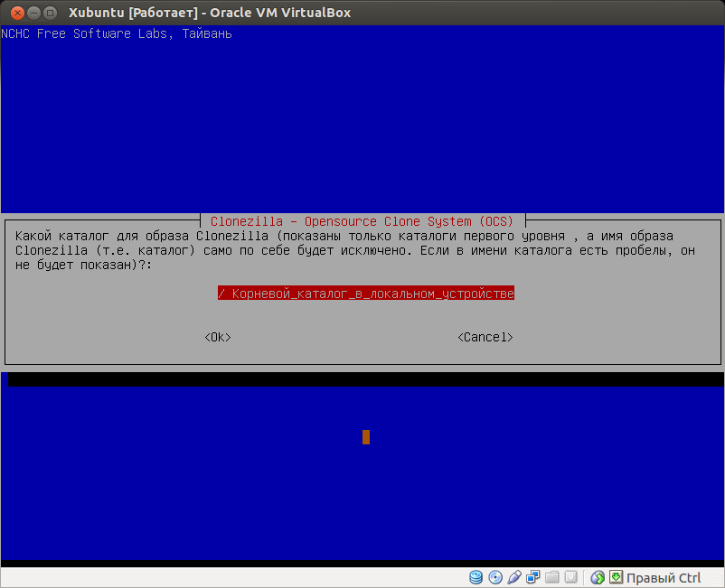Click the NCHC Free Software Labs header text
The width and height of the screenshot is (725, 588).
(x=116, y=33)
